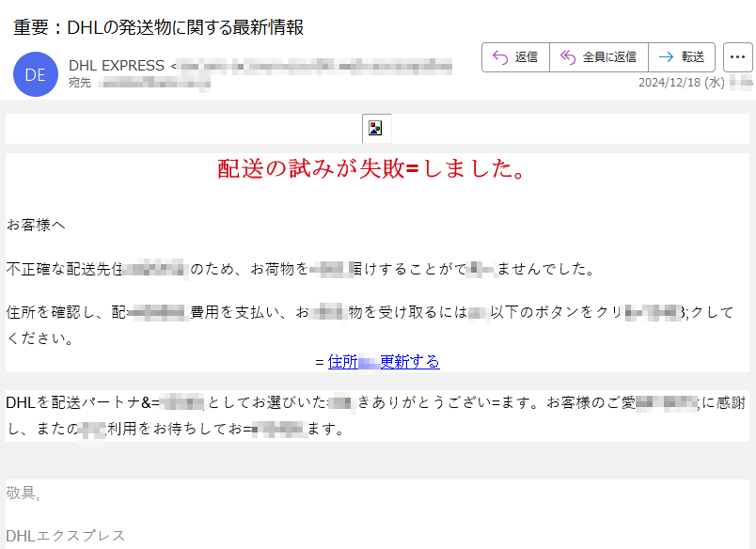Click the sender name DHL EXPRESS
The image size is (756, 549).
tap(117, 65)
